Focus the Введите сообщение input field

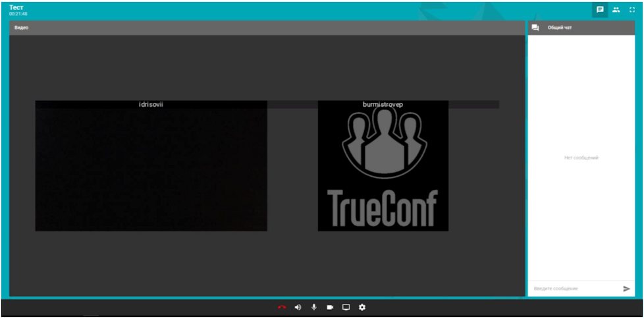pyautogui.click(x=575, y=289)
